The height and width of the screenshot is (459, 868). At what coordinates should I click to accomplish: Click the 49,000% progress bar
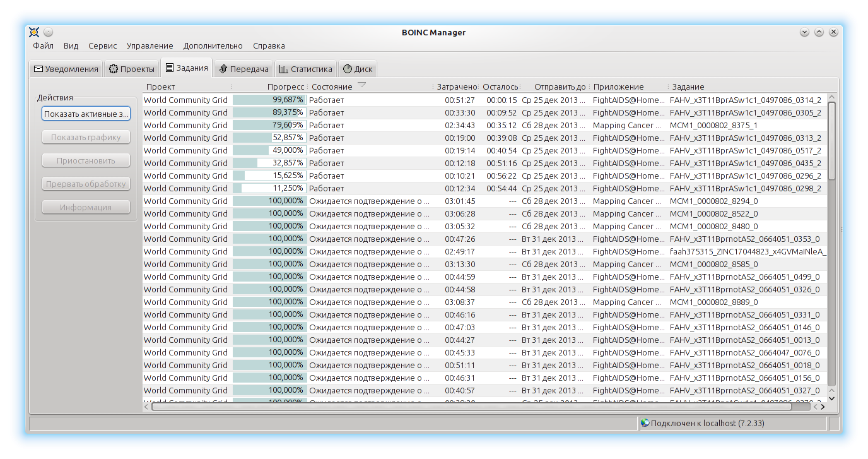coord(269,150)
